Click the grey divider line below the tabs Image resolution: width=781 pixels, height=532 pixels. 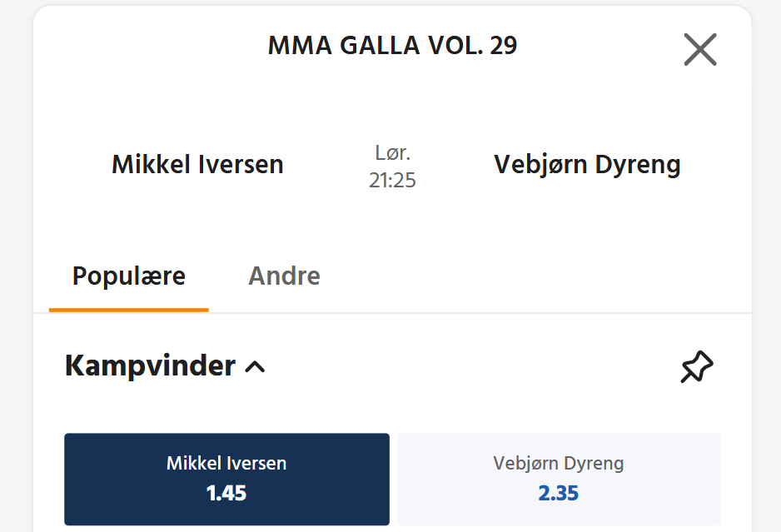point(500,313)
